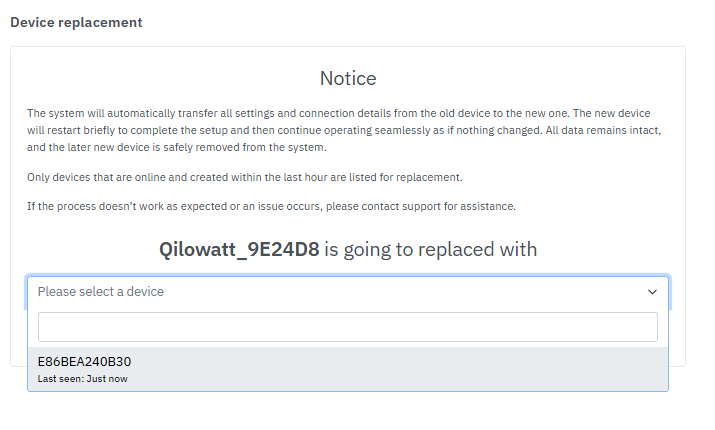Open the "Please select a device" dropdown
The height and width of the screenshot is (430, 715).
(x=347, y=292)
